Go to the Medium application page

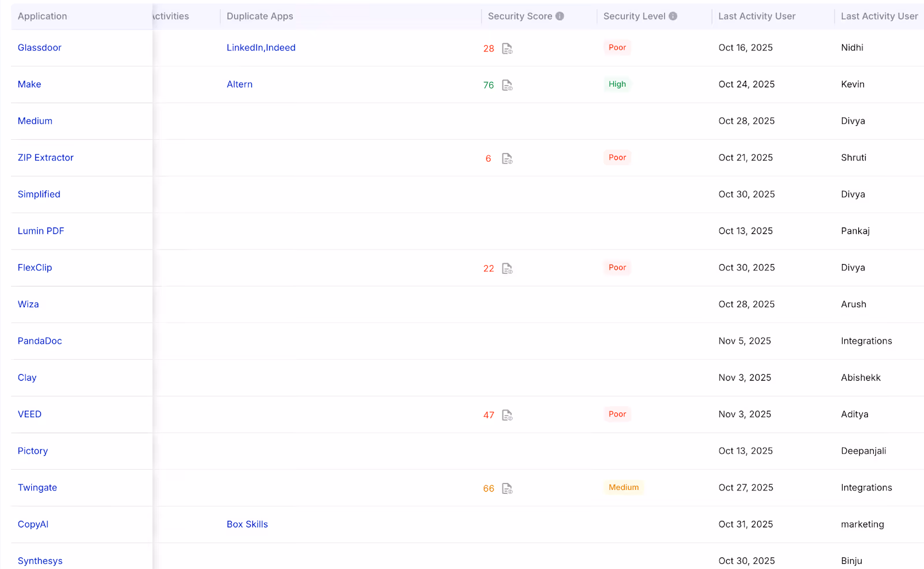pyautogui.click(x=35, y=121)
